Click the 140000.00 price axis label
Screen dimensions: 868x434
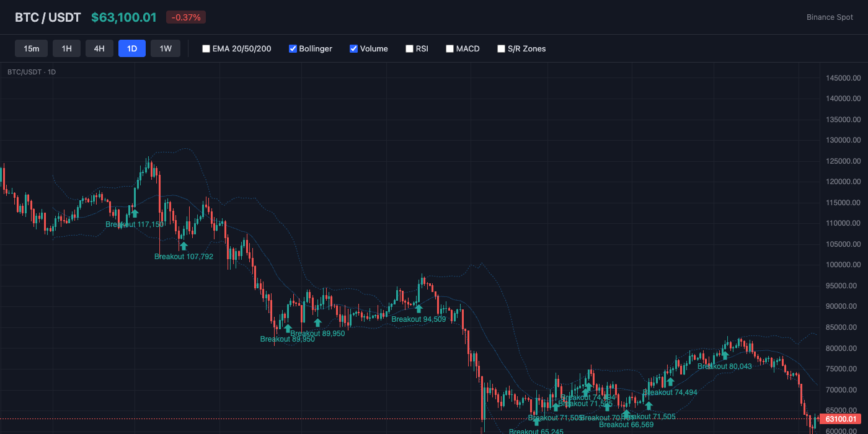[x=843, y=99]
